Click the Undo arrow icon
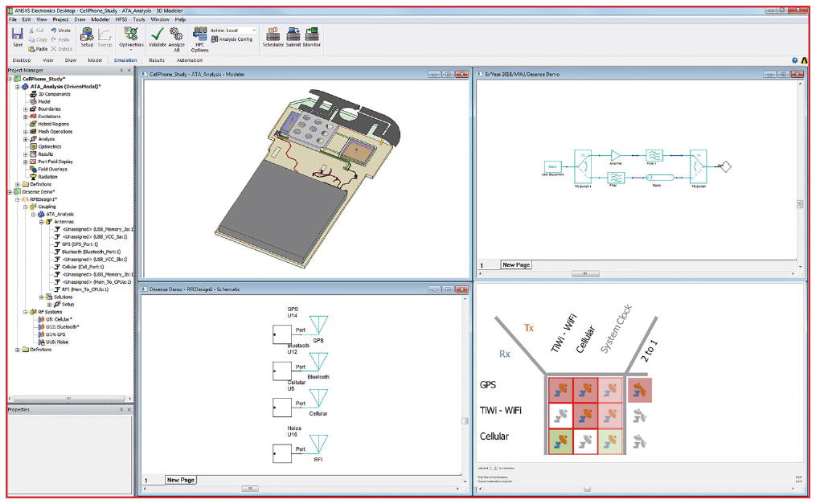Screen dimensions: 816x504 pyautogui.click(x=54, y=31)
